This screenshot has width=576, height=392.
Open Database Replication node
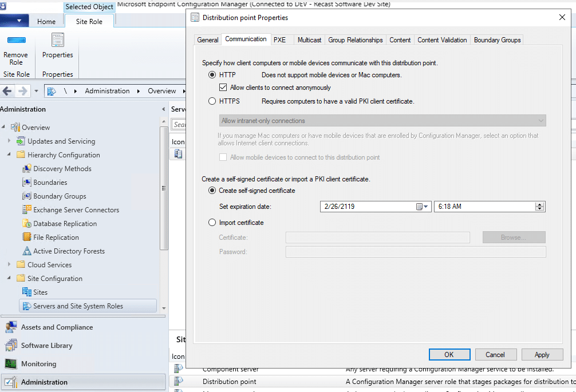point(65,224)
